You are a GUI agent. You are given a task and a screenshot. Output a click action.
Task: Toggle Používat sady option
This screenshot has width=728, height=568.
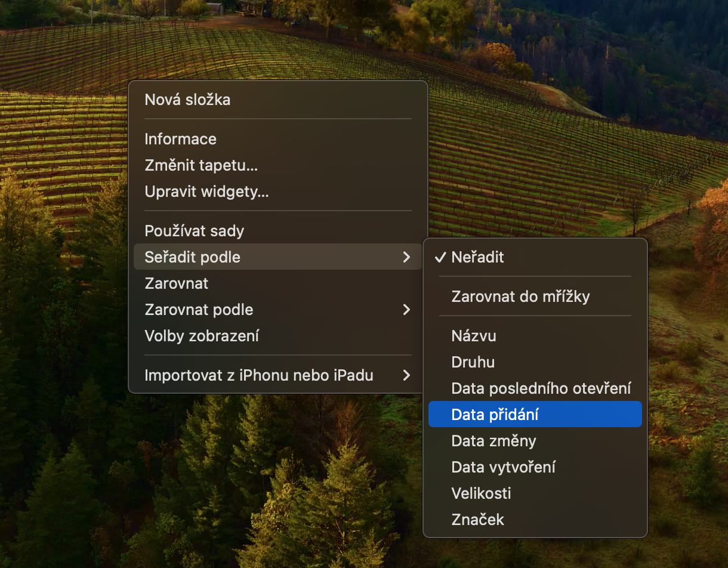click(x=195, y=231)
